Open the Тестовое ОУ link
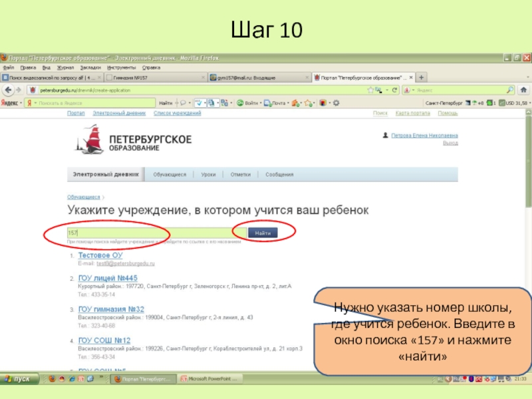Screen dimensions: 532x399 click(x=100, y=255)
